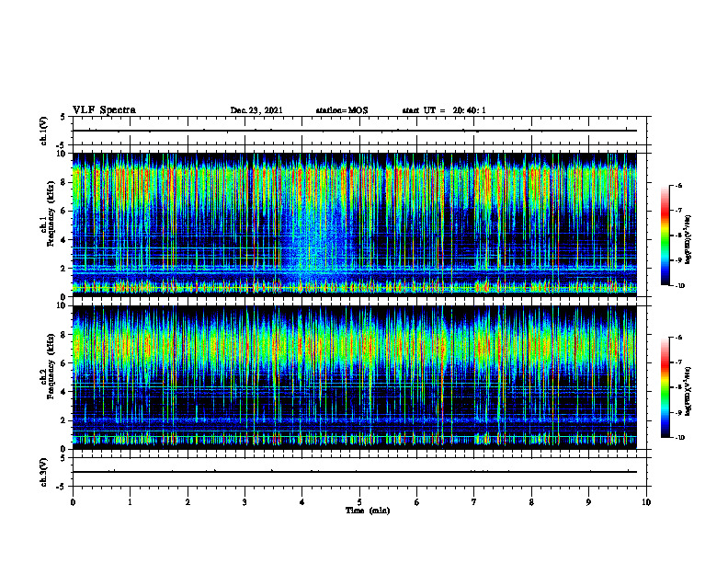This screenshot has width=728, height=563.
Task: Click time-axis tick label "5" below ch.3 panel
Action: 359,502
